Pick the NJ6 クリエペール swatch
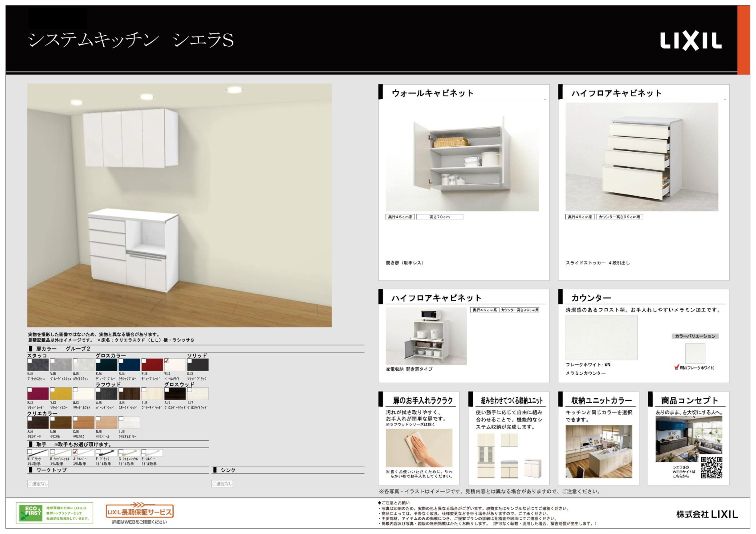The width and height of the screenshot is (756, 534). [x=106, y=422]
